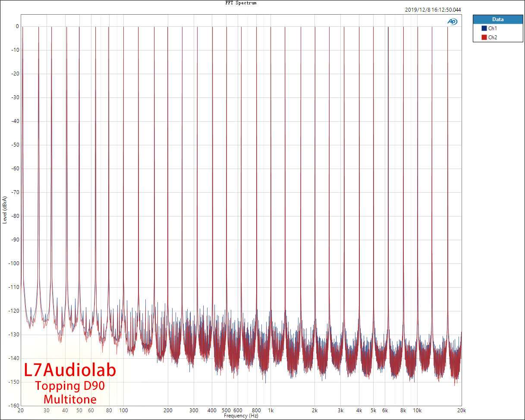Click the Level (dBrA) axis label
This screenshot has height=420, width=525.
tap(5, 210)
